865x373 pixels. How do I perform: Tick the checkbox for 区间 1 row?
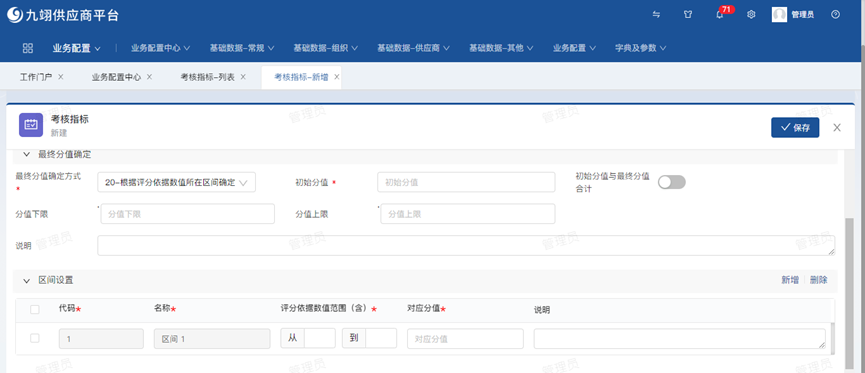(35, 338)
